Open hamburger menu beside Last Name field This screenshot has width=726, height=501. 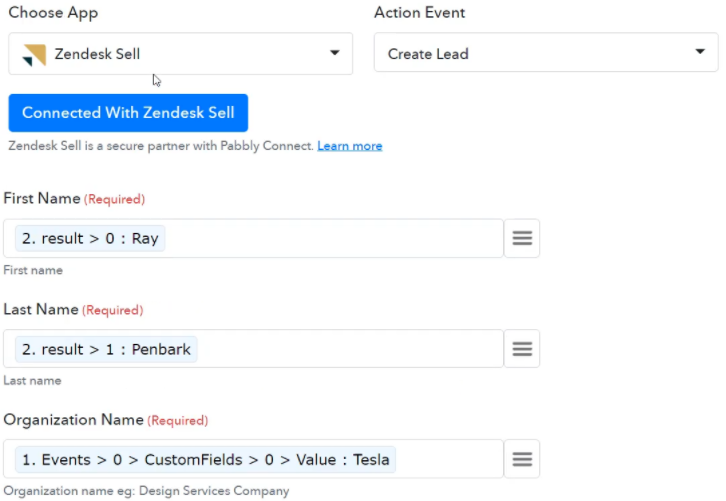tap(522, 349)
